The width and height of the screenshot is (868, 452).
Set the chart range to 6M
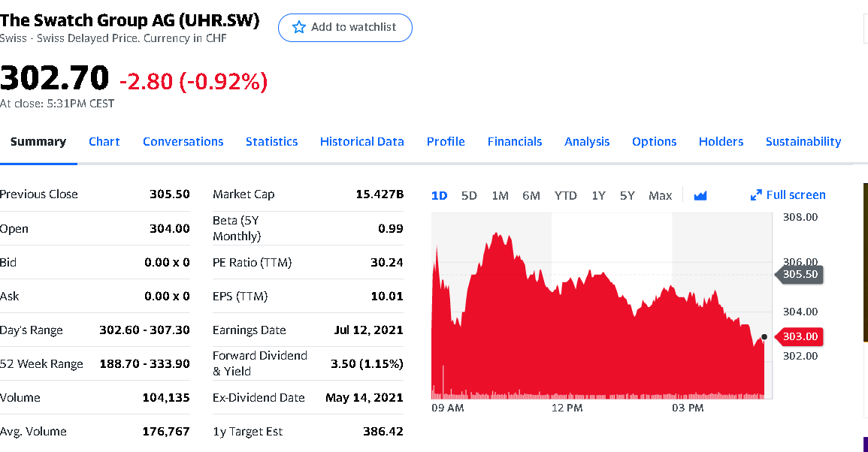click(x=531, y=196)
